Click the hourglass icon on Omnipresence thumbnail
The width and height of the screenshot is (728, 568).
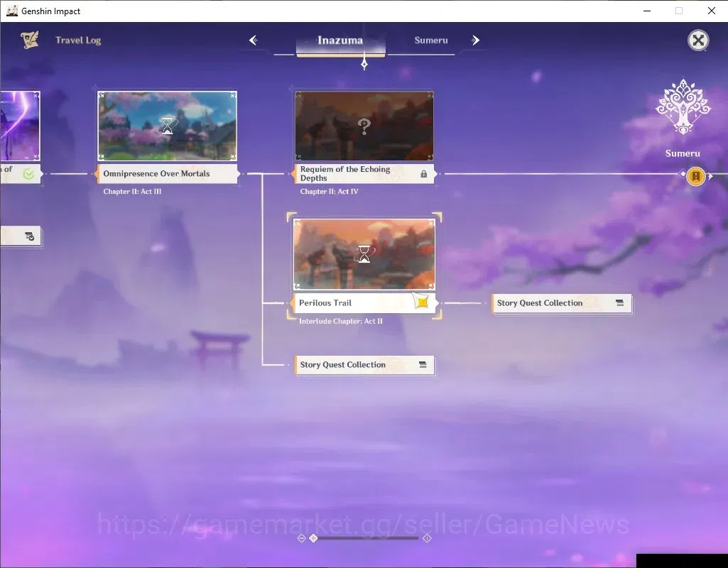[x=167, y=126]
